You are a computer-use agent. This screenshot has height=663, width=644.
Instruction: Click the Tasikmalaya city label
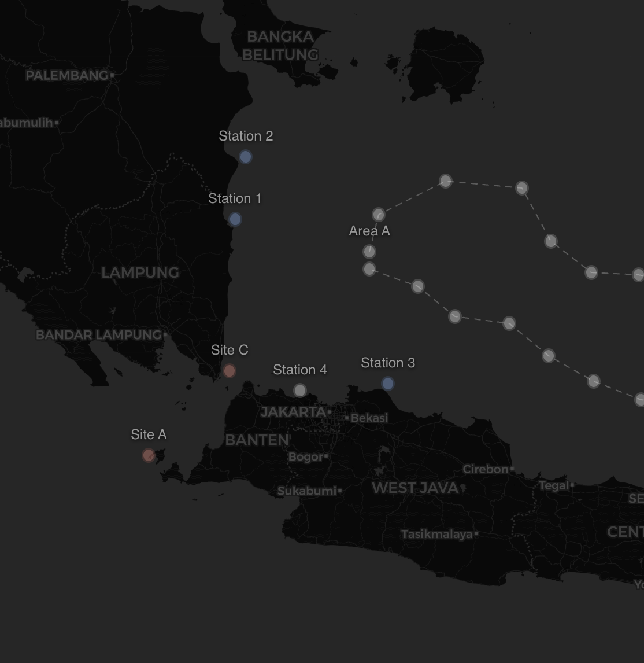[x=437, y=535]
